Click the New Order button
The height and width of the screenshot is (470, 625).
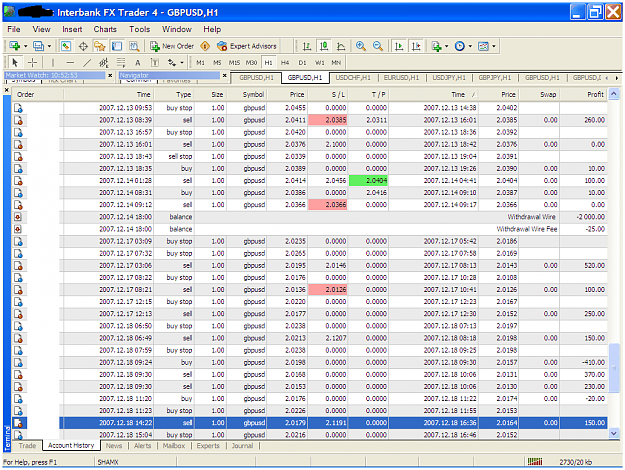pos(172,46)
